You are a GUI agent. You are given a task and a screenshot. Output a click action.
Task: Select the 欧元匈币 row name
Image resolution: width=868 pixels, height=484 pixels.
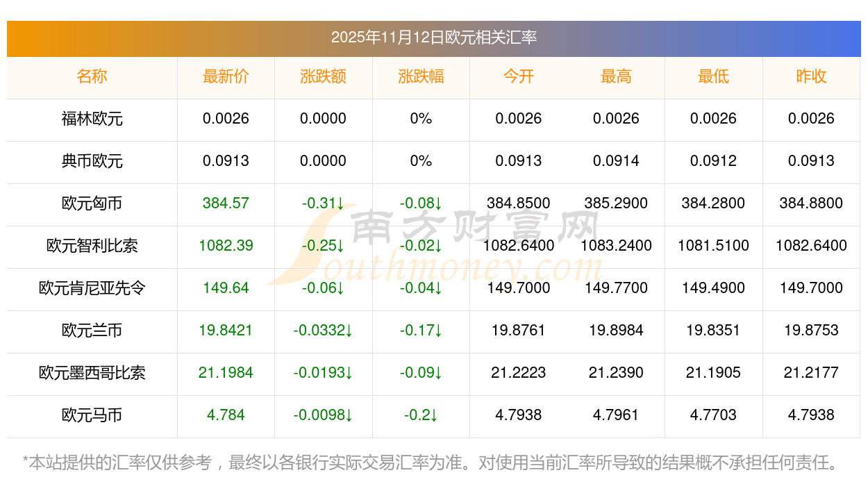click(92, 203)
